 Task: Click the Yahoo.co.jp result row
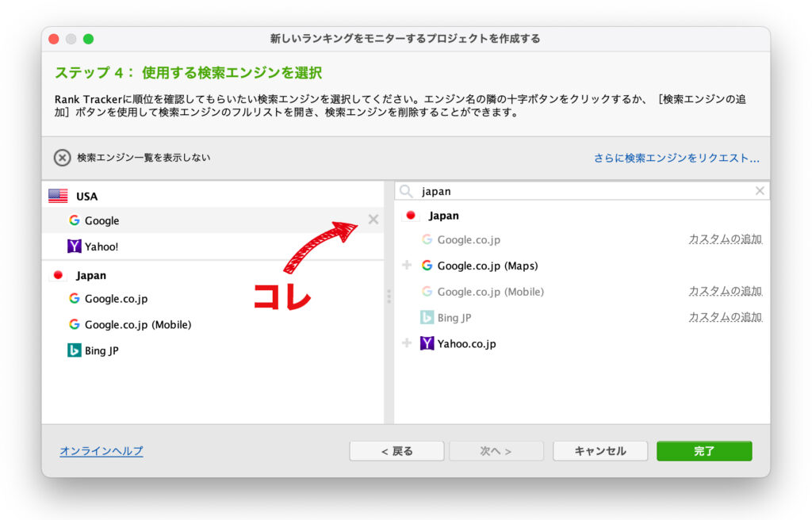(x=582, y=343)
